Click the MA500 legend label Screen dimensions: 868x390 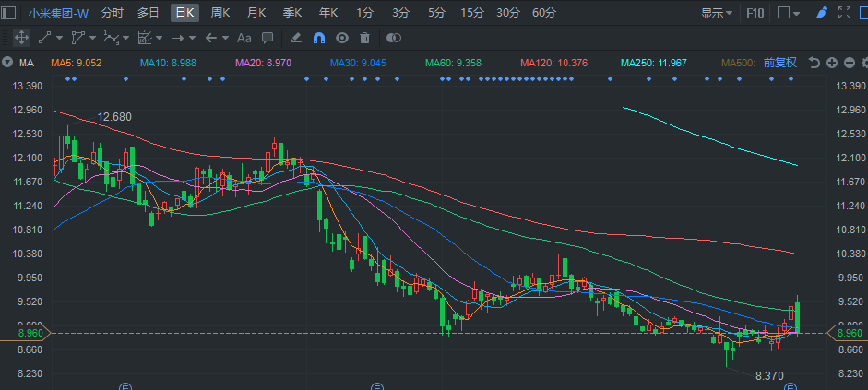[739, 63]
